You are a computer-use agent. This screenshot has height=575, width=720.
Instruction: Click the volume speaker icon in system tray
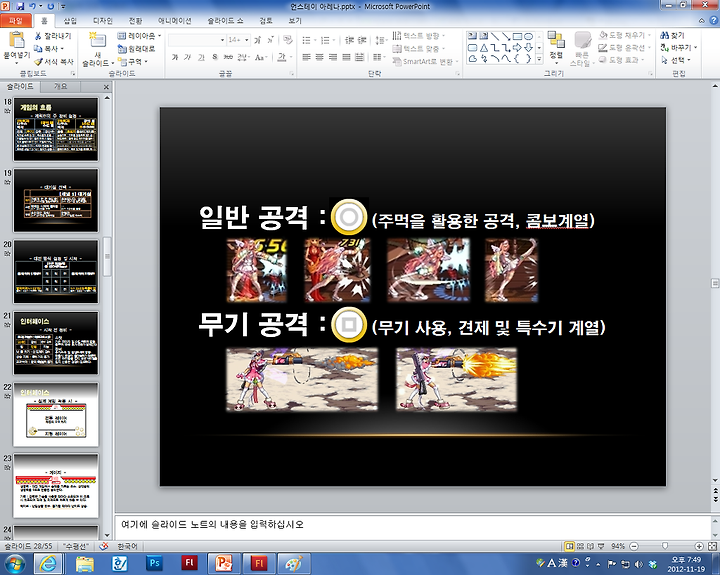click(639, 564)
